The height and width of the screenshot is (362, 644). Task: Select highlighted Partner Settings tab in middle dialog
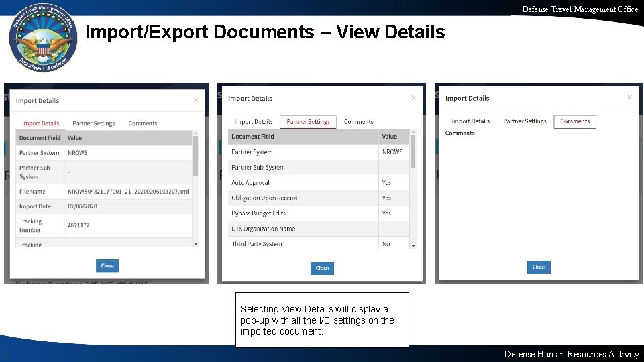308,121
